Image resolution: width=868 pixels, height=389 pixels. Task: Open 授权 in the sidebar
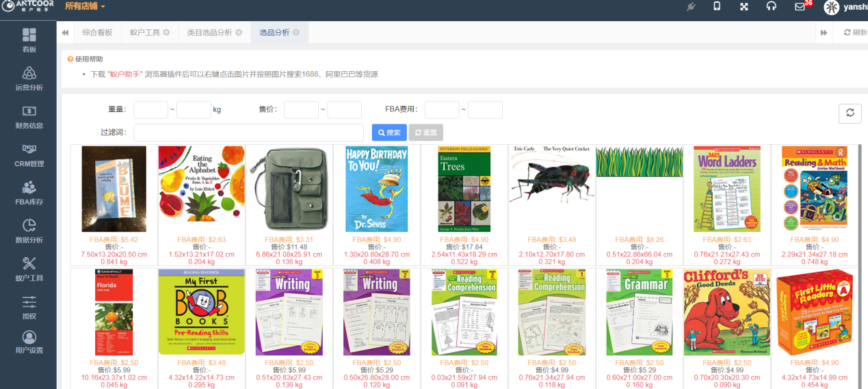click(29, 308)
